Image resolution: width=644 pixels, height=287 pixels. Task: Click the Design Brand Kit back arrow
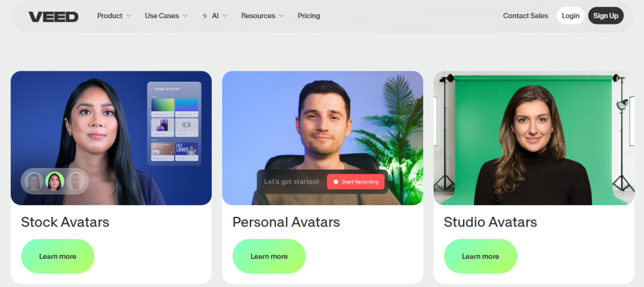(151, 89)
